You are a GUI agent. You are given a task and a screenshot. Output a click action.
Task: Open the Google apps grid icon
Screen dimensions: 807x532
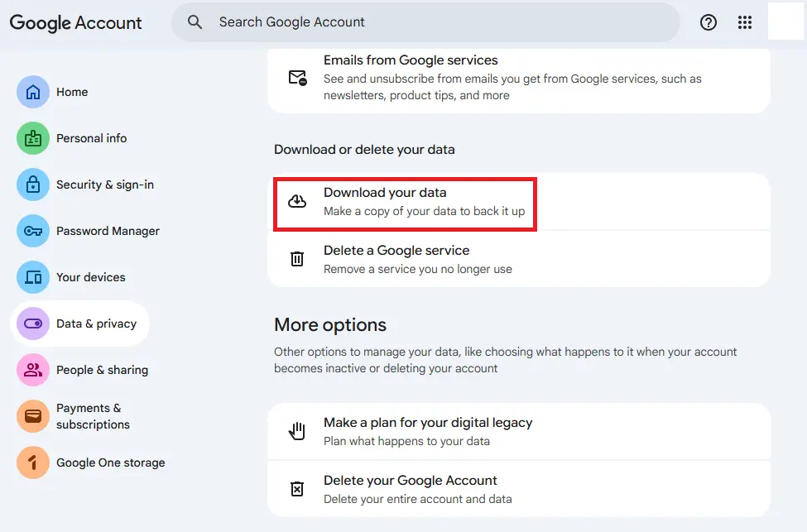[x=744, y=22]
